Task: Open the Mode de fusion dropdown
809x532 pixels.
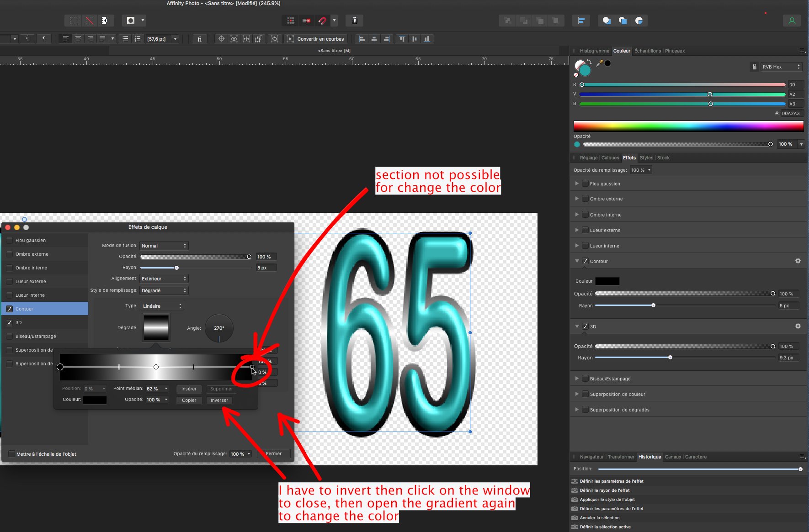Action: tap(164, 245)
